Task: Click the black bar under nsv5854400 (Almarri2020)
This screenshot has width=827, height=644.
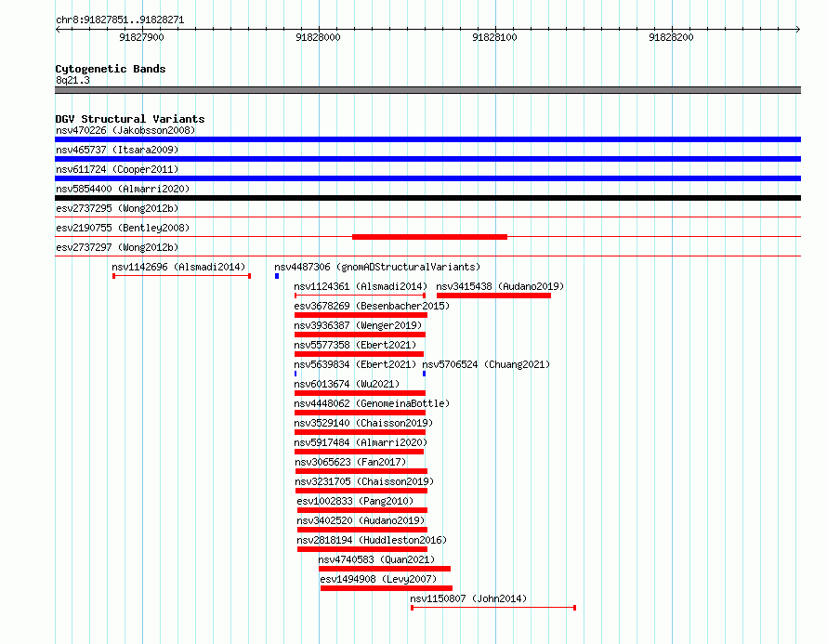Action: click(x=427, y=198)
